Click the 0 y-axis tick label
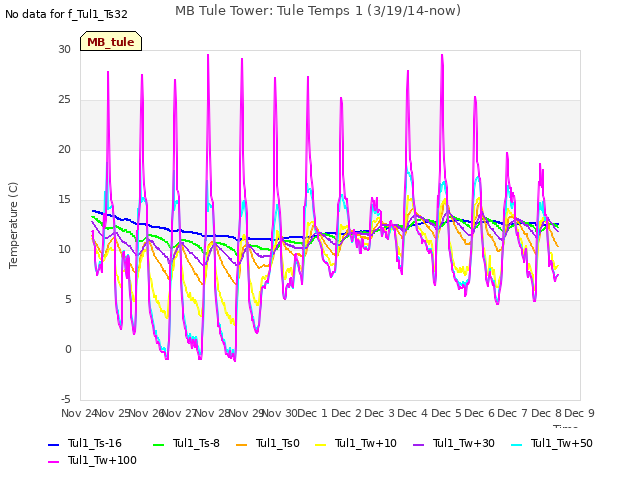640x480 pixels. pyautogui.click(x=68, y=349)
